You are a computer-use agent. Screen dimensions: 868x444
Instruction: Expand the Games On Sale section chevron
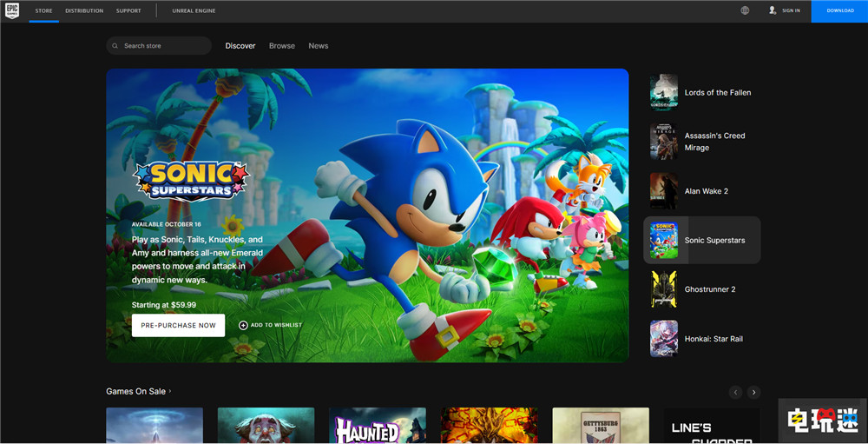pos(170,392)
